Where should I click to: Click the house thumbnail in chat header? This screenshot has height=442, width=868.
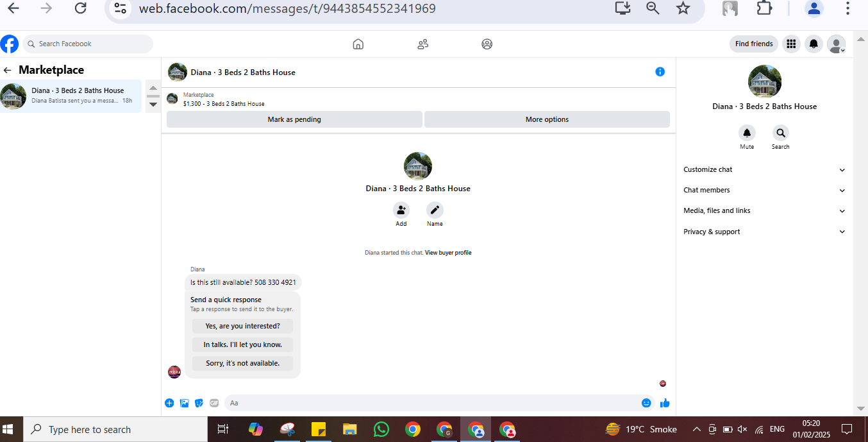pos(177,72)
